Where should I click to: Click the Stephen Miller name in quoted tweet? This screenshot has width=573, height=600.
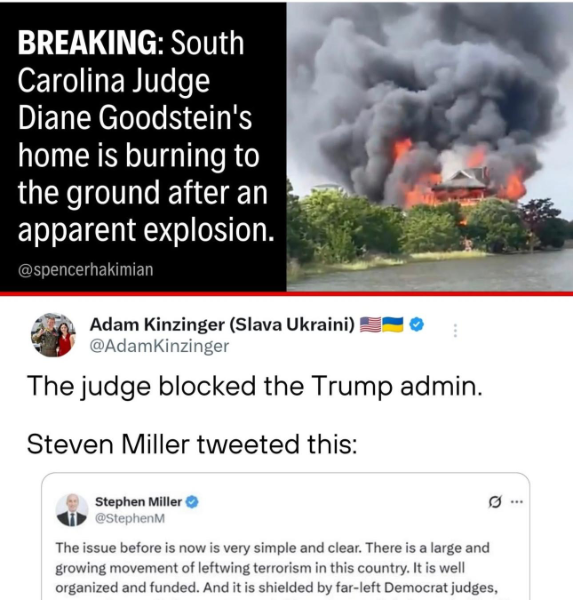pos(138,502)
